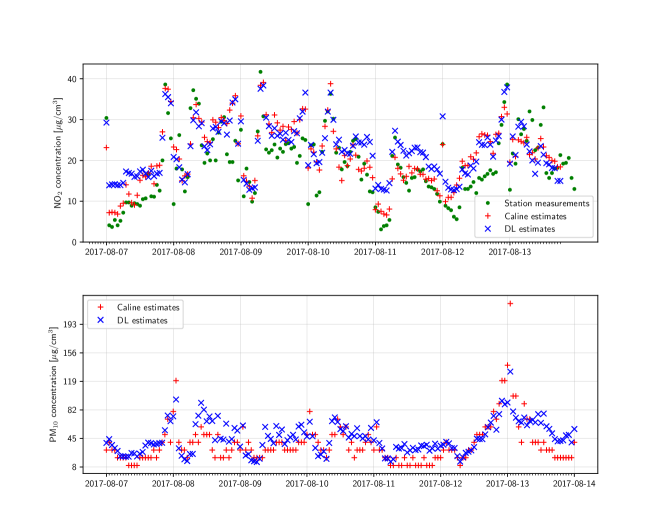This screenshot has width=664, height=532.
Task: Click x-axis date 2017-08-10 on the NO2 plot
Action: 308,252
